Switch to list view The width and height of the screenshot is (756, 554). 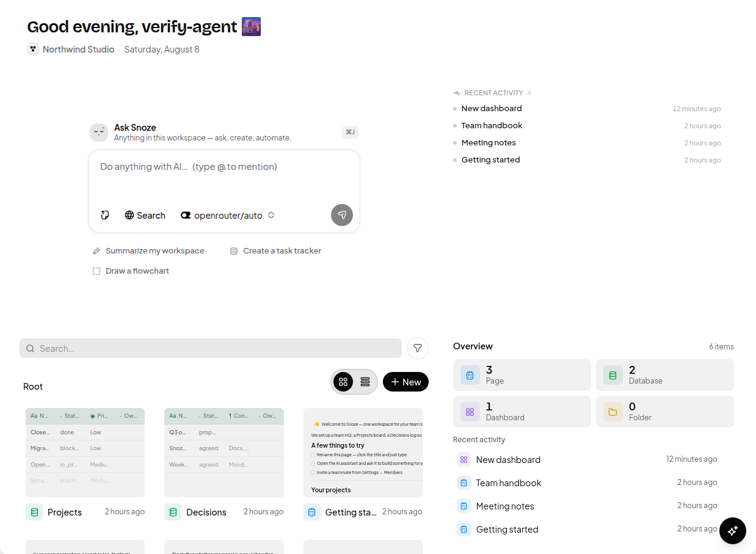tap(365, 382)
